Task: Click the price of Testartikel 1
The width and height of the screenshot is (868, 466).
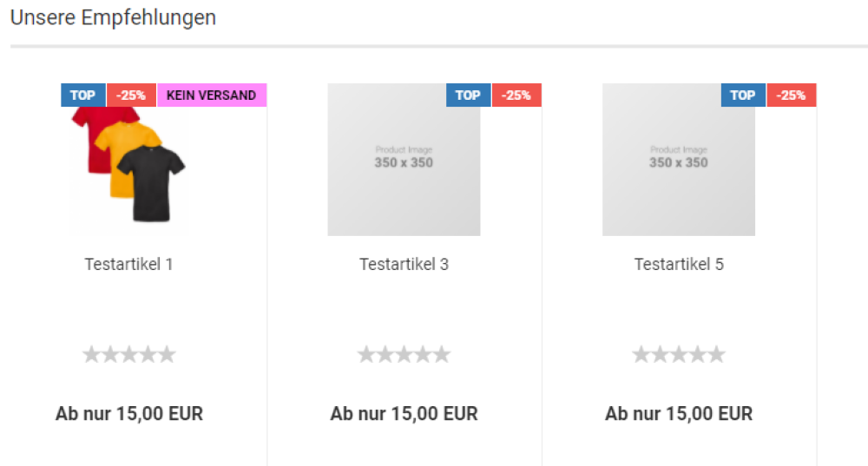Action: [129, 414]
